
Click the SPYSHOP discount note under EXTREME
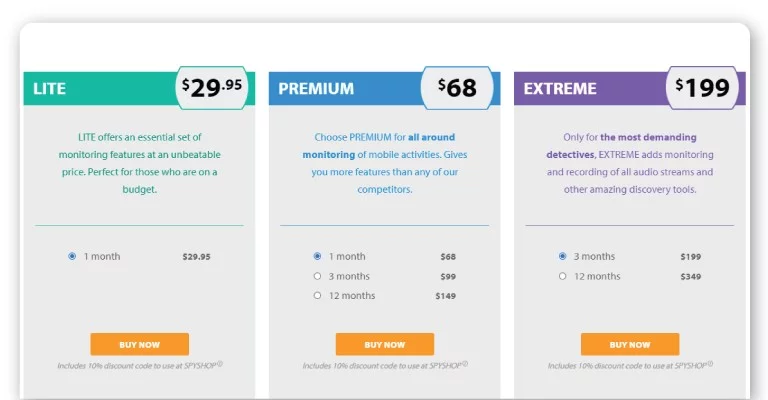pos(630,365)
